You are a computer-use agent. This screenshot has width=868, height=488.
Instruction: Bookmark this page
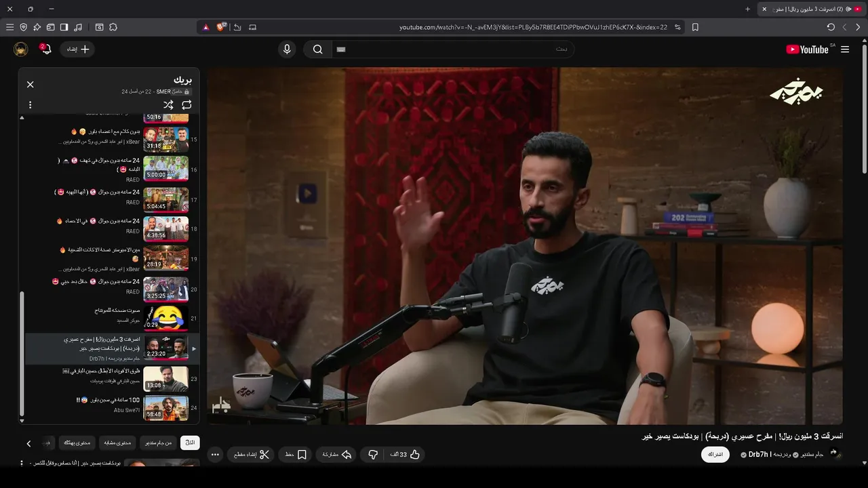(695, 27)
